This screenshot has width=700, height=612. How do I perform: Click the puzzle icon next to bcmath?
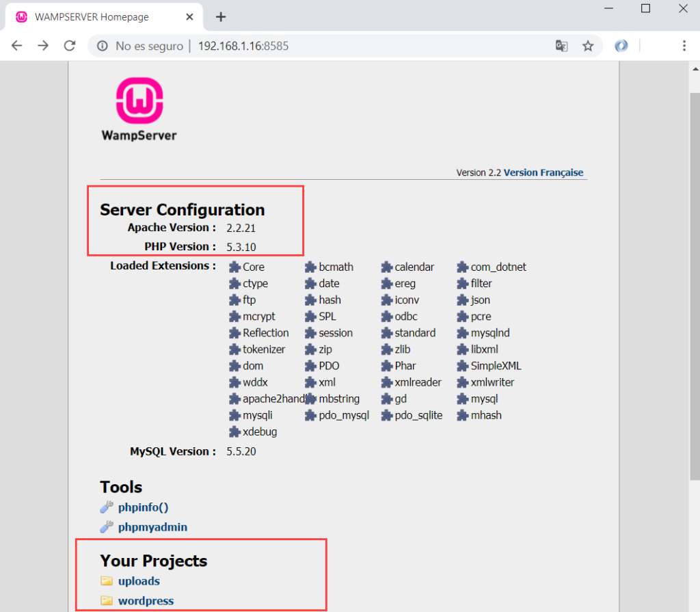point(311,267)
